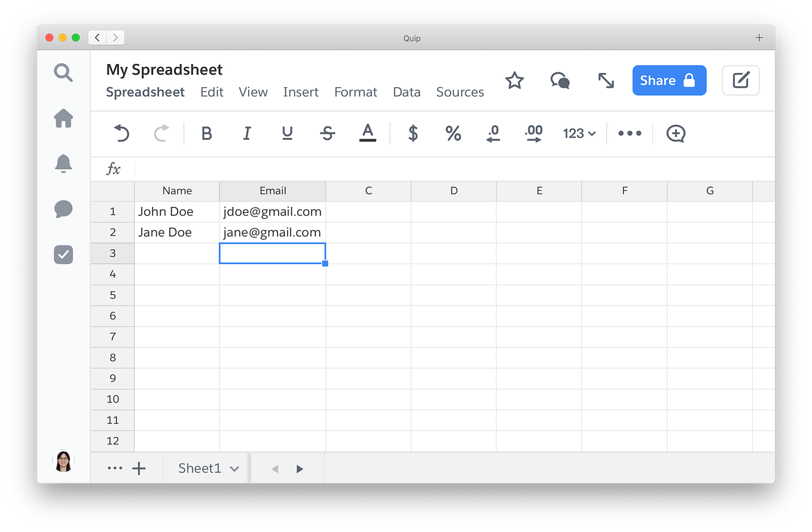Open search from the left sidebar

63,72
